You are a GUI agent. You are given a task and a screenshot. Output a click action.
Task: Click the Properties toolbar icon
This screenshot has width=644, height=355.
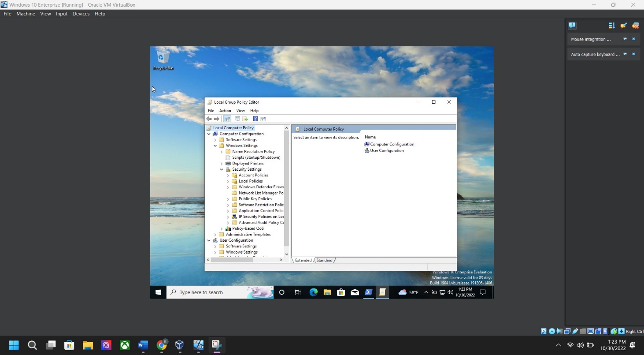tap(237, 119)
